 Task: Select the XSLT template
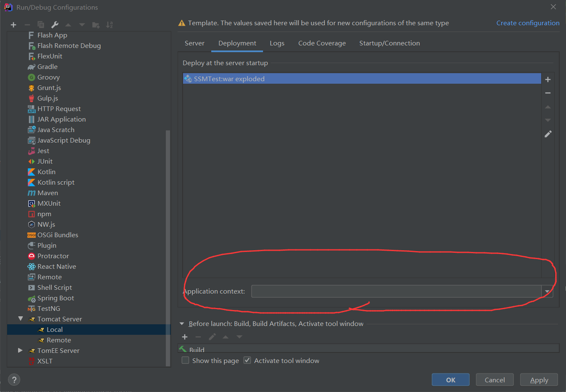(45, 361)
